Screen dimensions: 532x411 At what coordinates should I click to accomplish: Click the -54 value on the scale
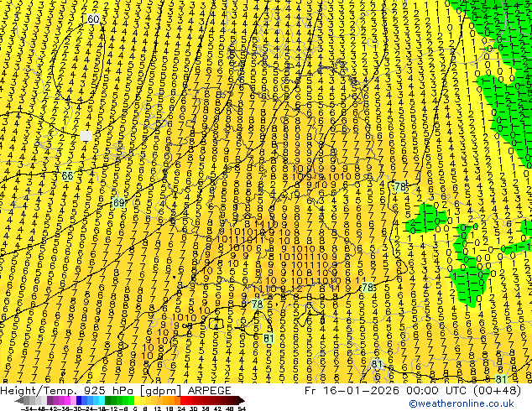coord(27,409)
